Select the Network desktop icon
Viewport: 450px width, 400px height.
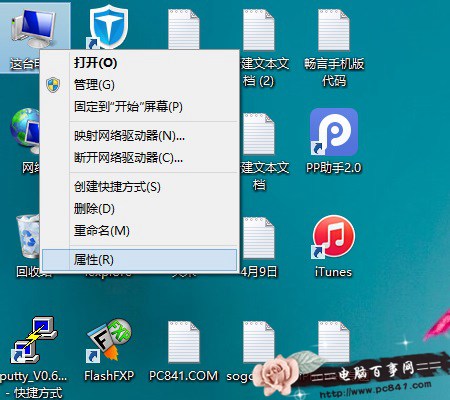pyautogui.click(x=25, y=131)
